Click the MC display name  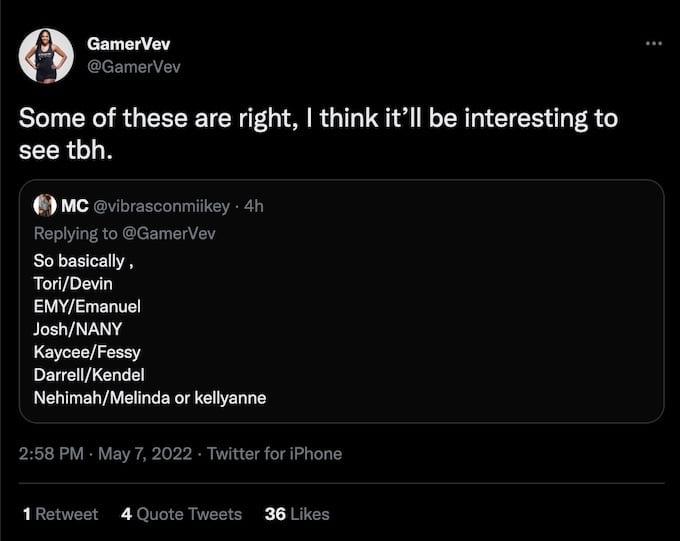point(75,206)
